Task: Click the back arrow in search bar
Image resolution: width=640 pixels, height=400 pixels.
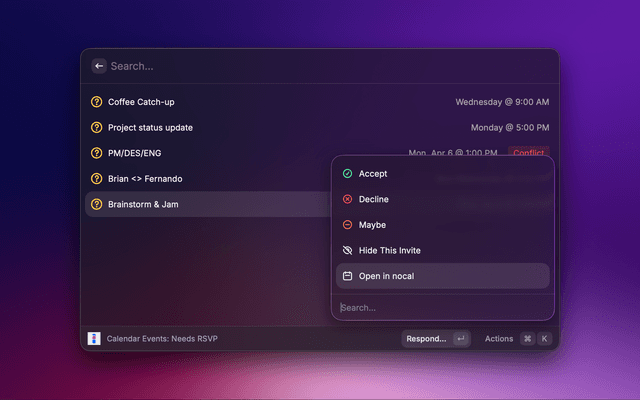Action: (98, 66)
